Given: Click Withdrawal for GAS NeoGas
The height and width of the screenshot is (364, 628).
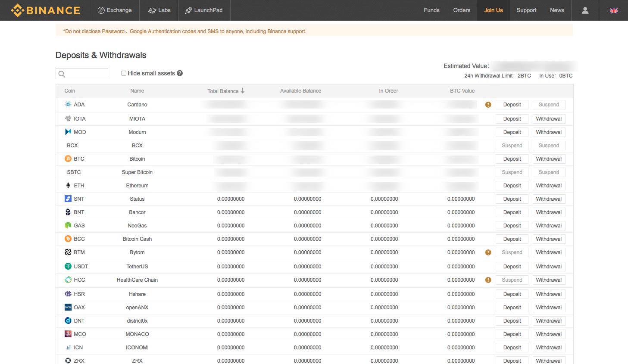Looking at the screenshot, I should pyautogui.click(x=549, y=226).
